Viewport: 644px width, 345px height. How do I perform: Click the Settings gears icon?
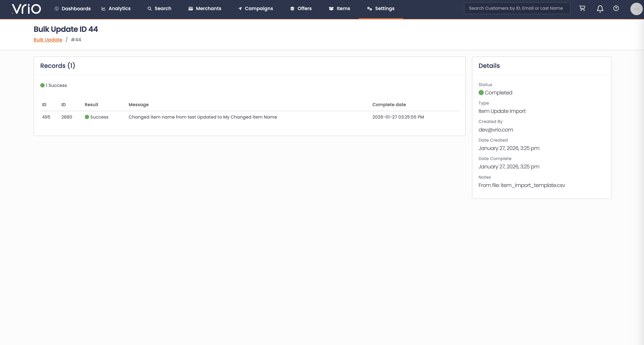(x=370, y=9)
